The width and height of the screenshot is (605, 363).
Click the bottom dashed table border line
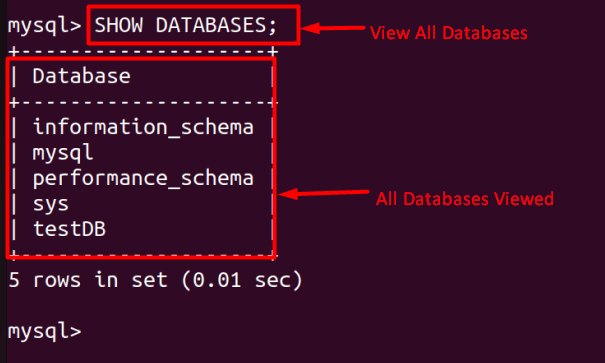click(x=143, y=255)
